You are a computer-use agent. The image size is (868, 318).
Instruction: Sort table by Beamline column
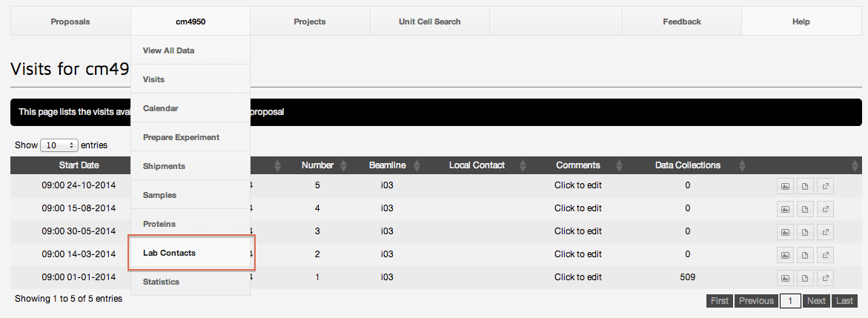386,165
